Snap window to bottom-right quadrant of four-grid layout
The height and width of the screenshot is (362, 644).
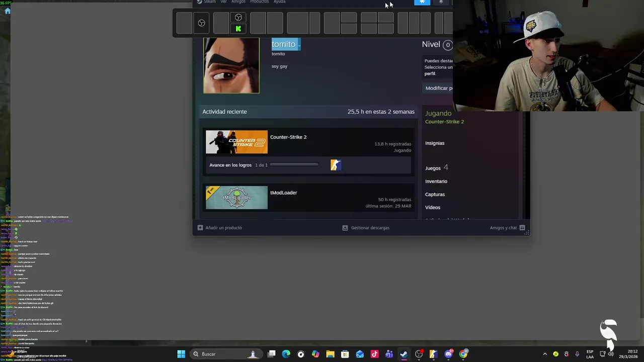point(386,29)
